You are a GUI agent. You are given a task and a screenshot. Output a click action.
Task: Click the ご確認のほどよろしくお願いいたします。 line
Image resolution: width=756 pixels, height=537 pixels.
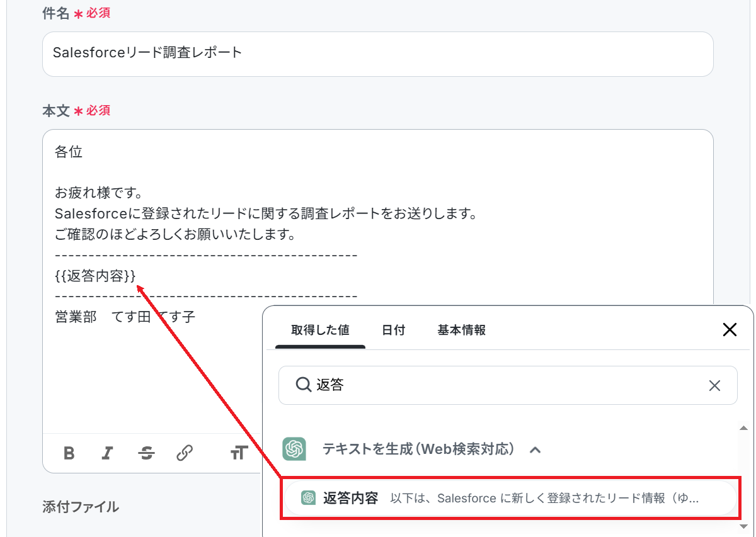[176, 235]
